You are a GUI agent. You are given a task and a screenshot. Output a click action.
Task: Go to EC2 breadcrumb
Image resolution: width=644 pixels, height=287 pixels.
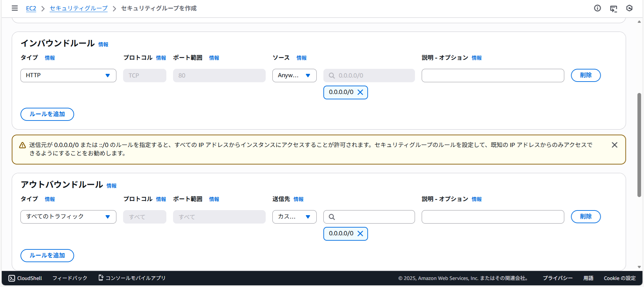click(x=31, y=8)
